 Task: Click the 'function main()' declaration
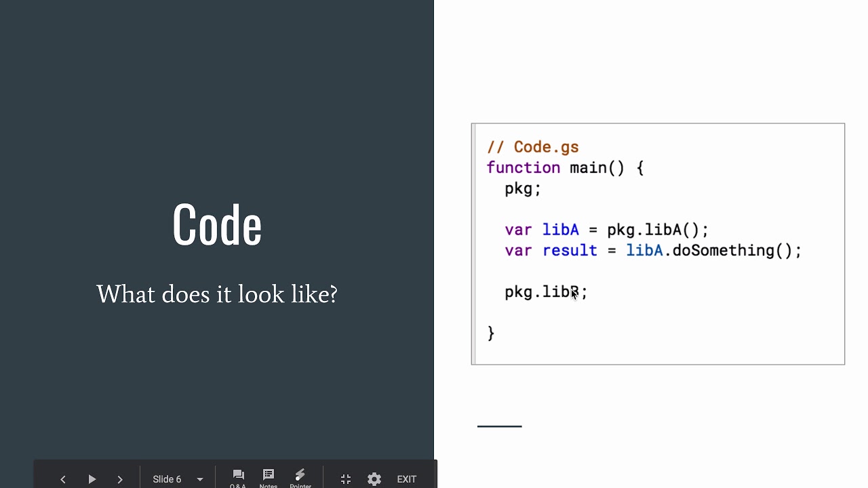click(564, 168)
